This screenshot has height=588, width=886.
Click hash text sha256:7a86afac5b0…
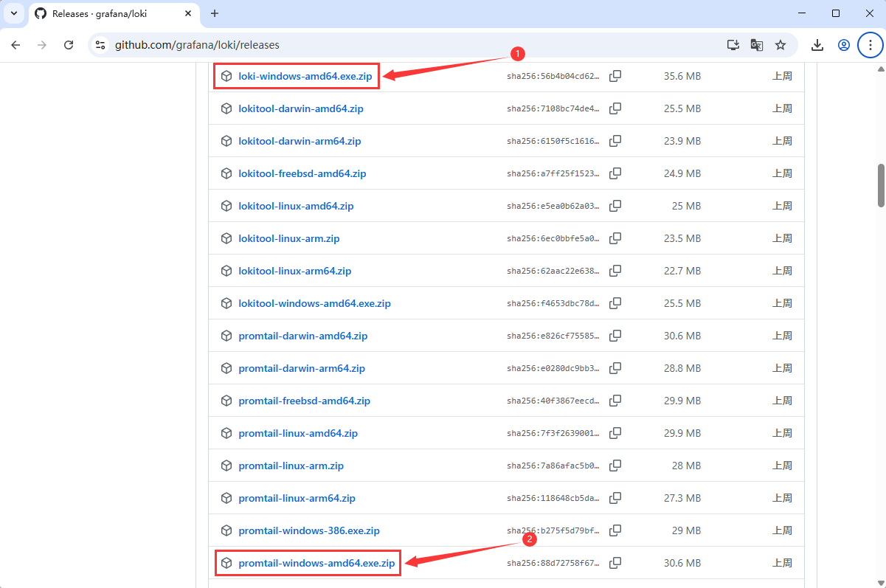553,466
